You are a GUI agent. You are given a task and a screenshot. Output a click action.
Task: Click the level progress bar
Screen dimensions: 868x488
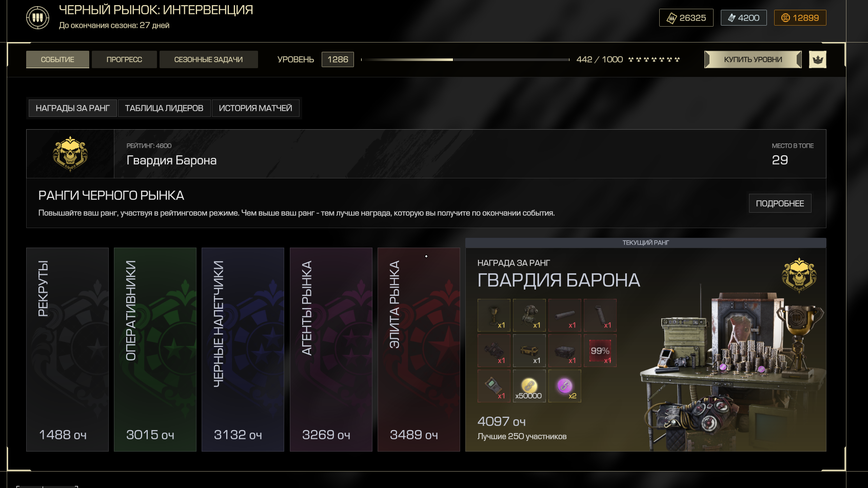(x=465, y=59)
